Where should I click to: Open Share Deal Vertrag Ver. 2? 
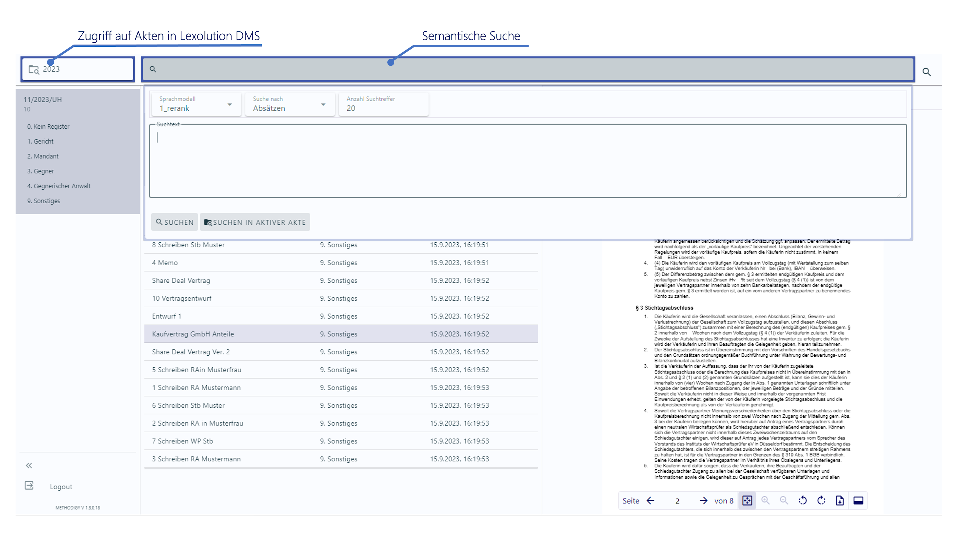point(341,352)
